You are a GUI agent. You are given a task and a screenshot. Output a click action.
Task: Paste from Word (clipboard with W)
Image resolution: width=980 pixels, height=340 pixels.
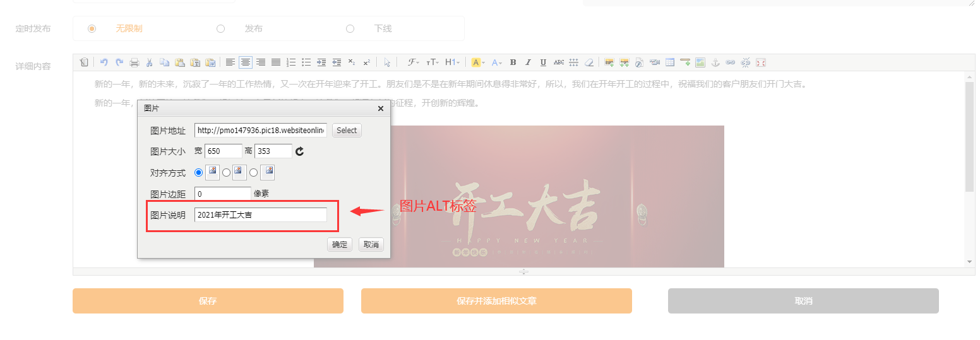coord(210,62)
